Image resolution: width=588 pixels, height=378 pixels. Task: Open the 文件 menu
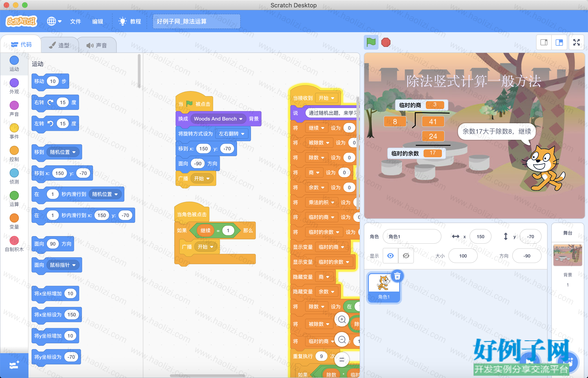coord(75,21)
